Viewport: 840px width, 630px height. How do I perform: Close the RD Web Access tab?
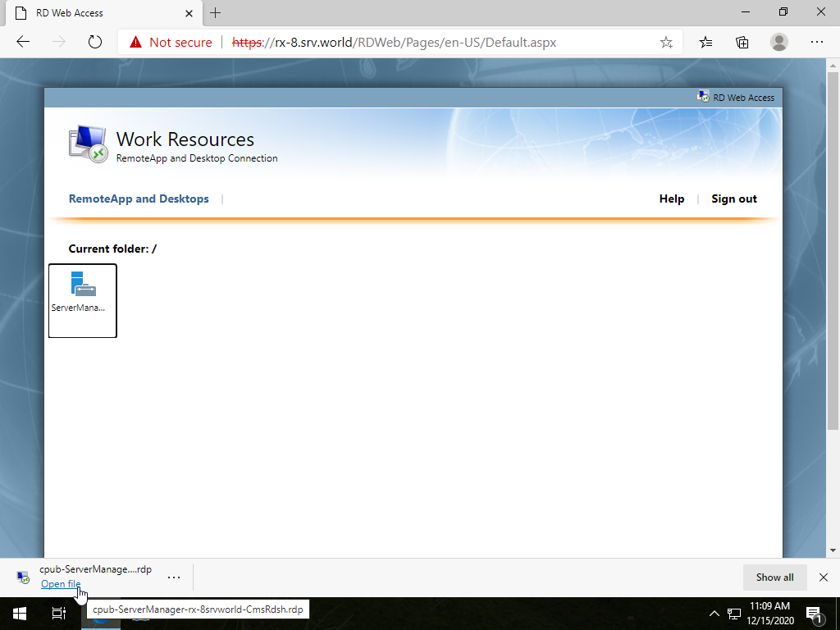click(189, 13)
